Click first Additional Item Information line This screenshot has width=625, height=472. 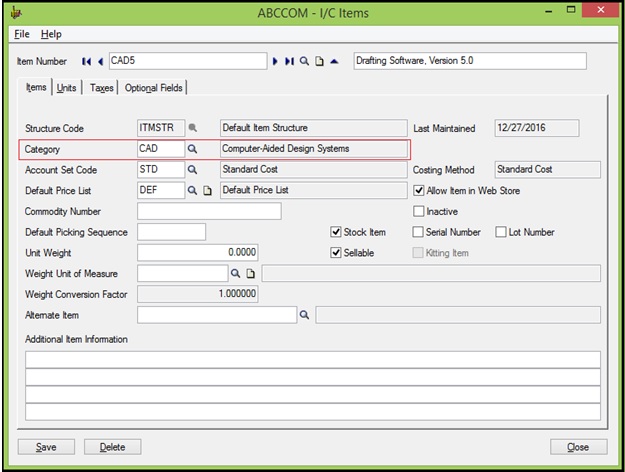pos(313,360)
